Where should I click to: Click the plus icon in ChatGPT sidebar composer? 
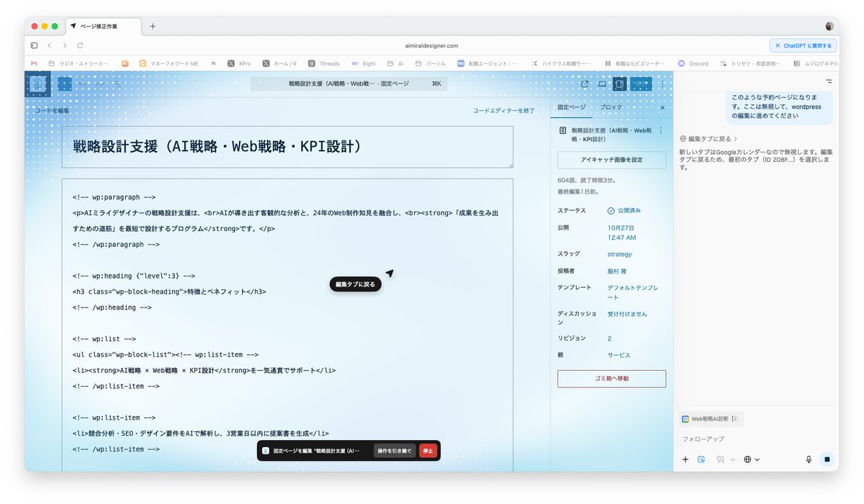click(685, 459)
